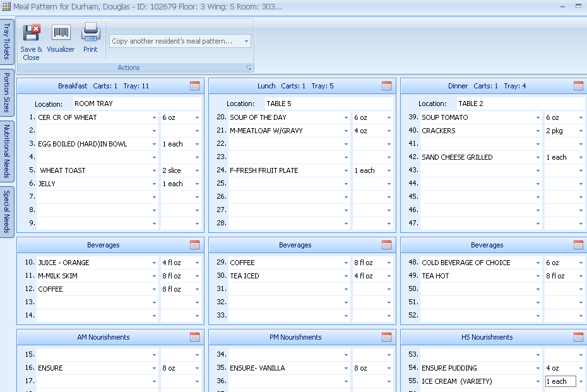Open the Breakfast calendar icon

click(194, 86)
